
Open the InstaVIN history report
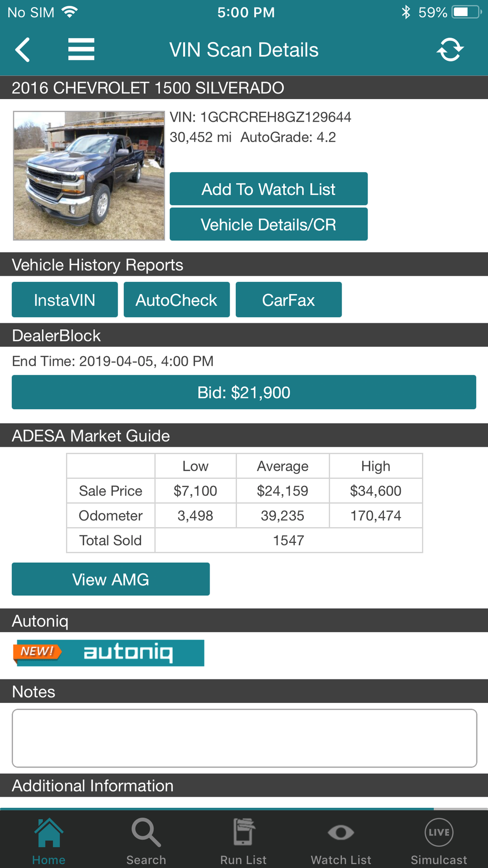coord(65,300)
